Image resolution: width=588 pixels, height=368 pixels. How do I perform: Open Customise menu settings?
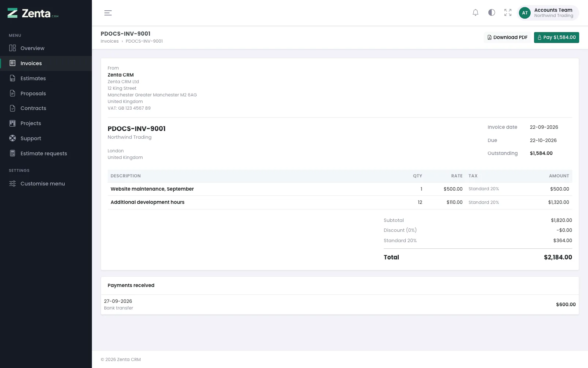click(x=46, y=184)
